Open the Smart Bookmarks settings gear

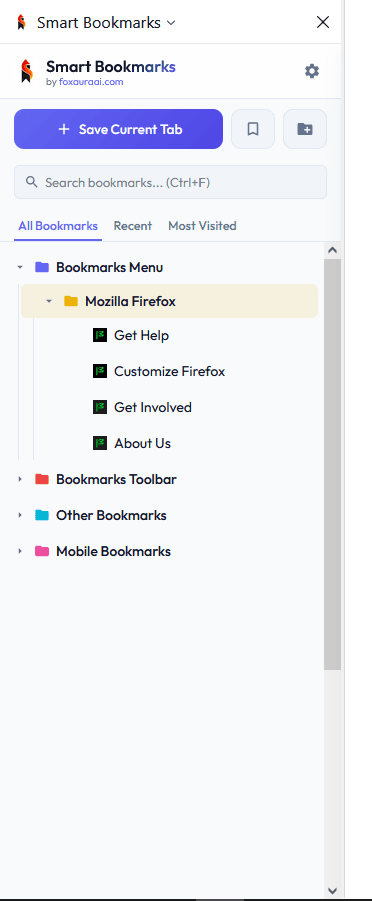[312, 71]
